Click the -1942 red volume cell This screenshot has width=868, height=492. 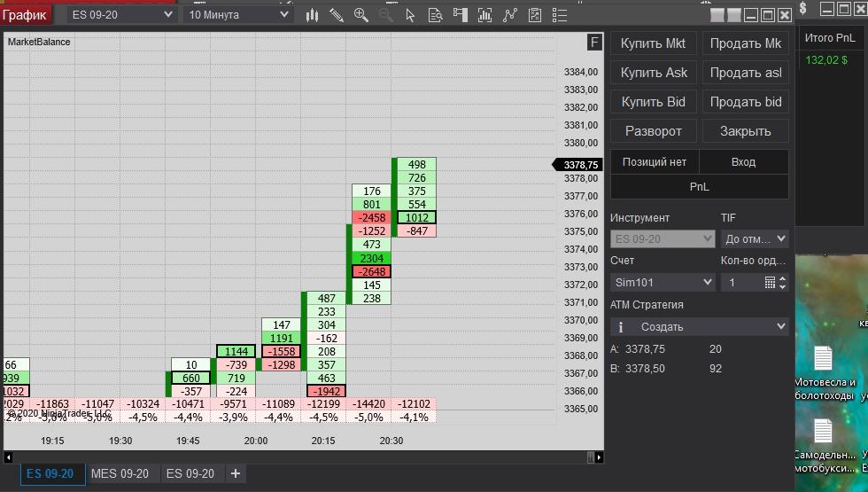326,391
